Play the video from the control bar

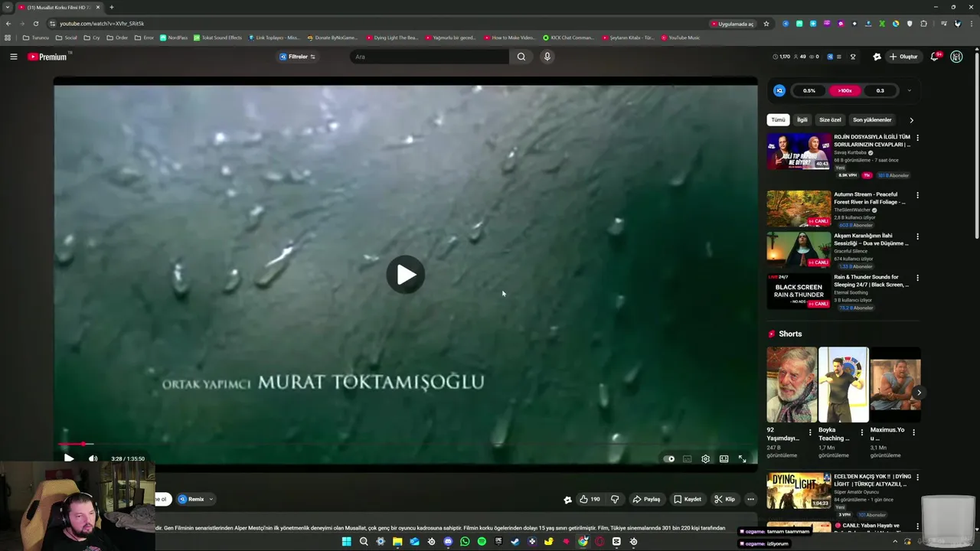point(68,458)
